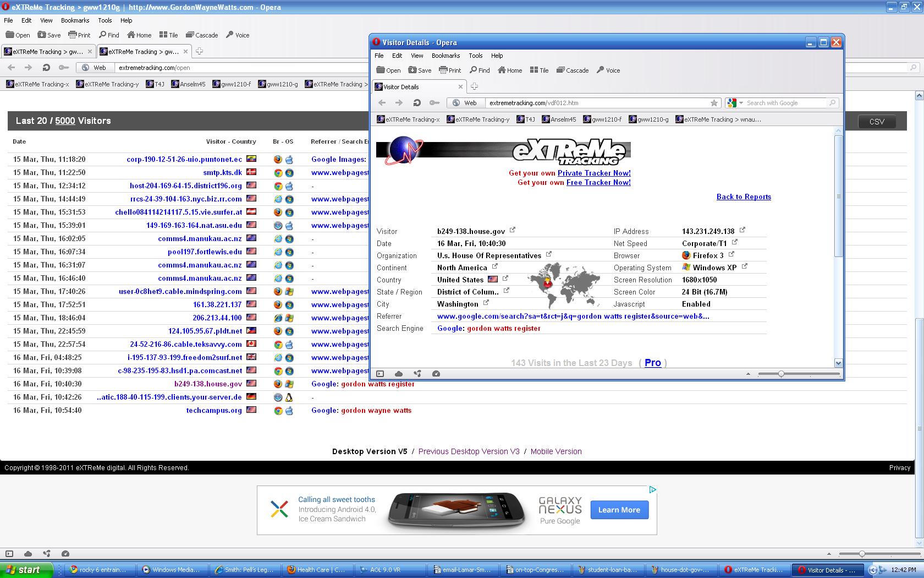Click address field in Visitor Details window
This screenshot has width=924, height=578.
pos(597,103)
